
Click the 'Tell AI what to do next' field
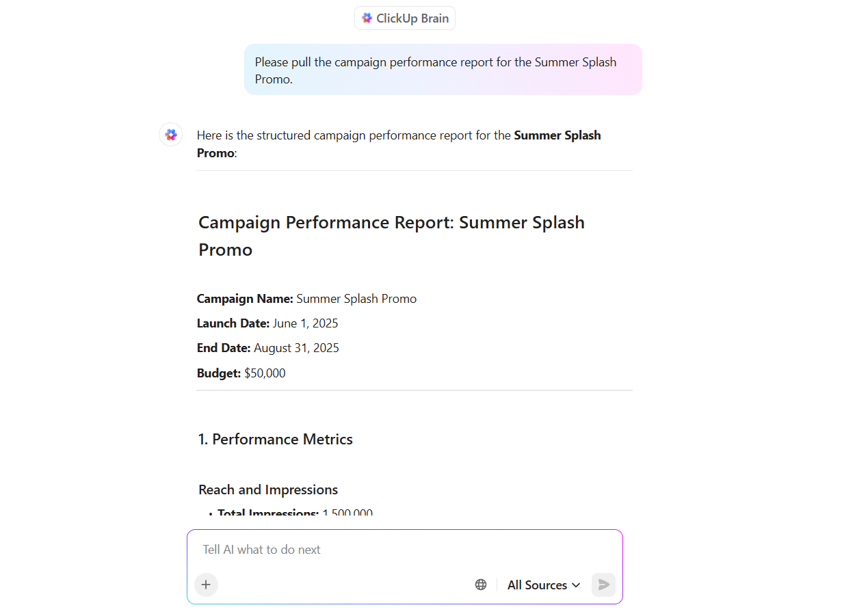click(342, 549)
